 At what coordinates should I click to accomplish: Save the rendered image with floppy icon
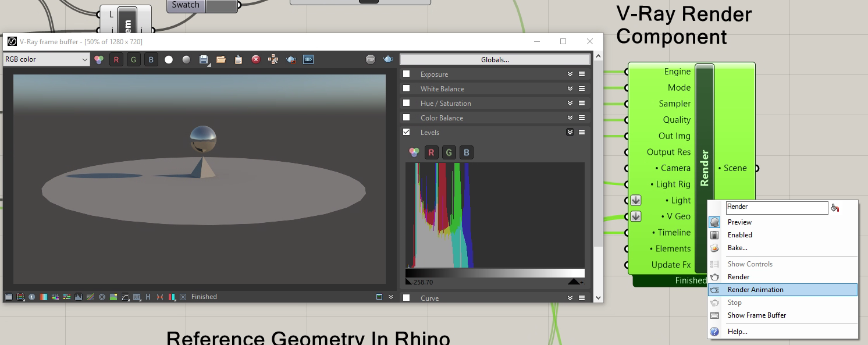click(204, 59)
